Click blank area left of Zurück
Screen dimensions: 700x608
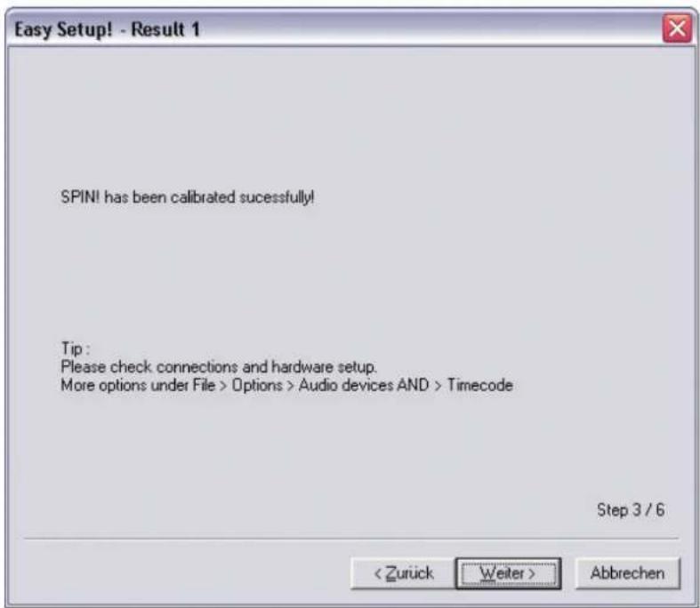(x=183, y=573)
